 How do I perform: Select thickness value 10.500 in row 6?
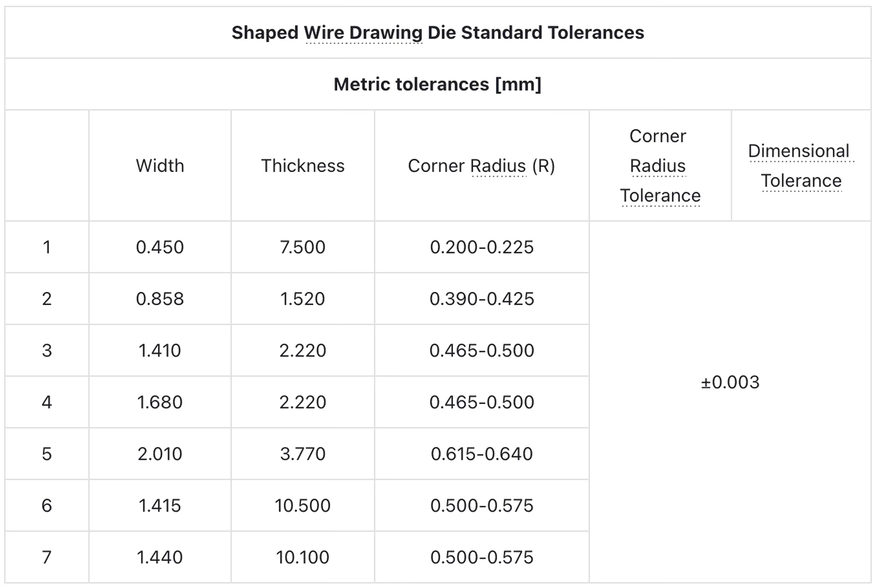(303, 505)
